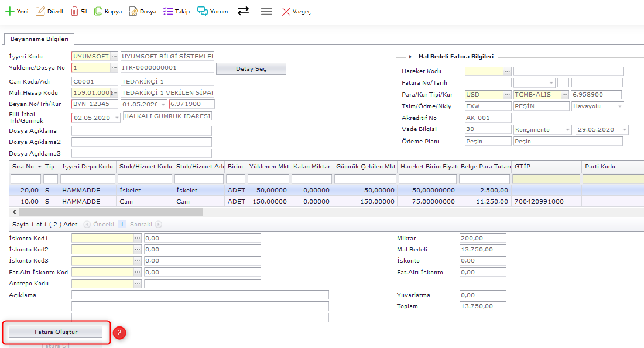The image size is (644, 348).
Task: Open the hamburger menu icon
Action: click(266, 11)
